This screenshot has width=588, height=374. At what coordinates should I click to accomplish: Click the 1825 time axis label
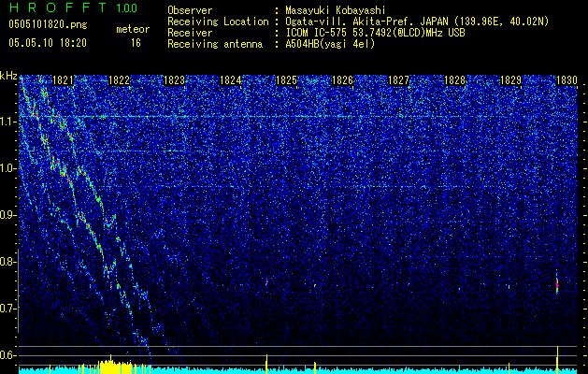point(286,80)
